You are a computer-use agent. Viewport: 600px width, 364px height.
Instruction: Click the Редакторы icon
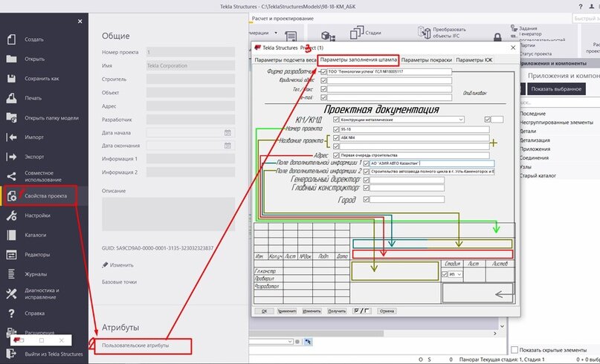point(11,255)
